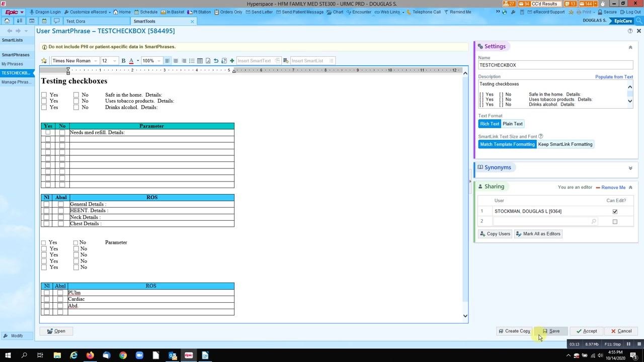The image size is (644, 362).
Task: Align text to the left
Action: (x=168, y=61)
